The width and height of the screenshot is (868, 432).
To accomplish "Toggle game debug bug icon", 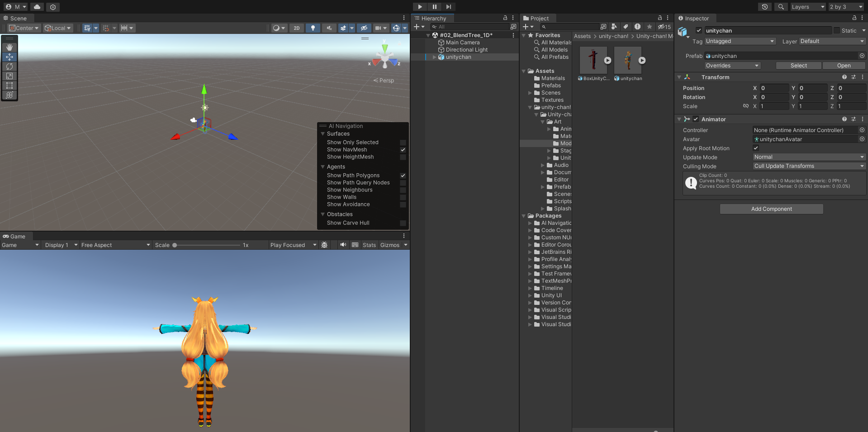I will (324, 245).
